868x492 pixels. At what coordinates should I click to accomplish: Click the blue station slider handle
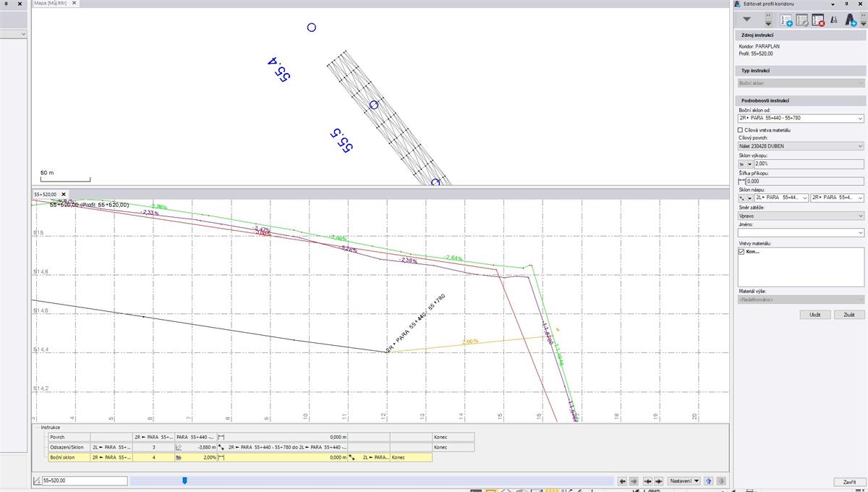184,480
